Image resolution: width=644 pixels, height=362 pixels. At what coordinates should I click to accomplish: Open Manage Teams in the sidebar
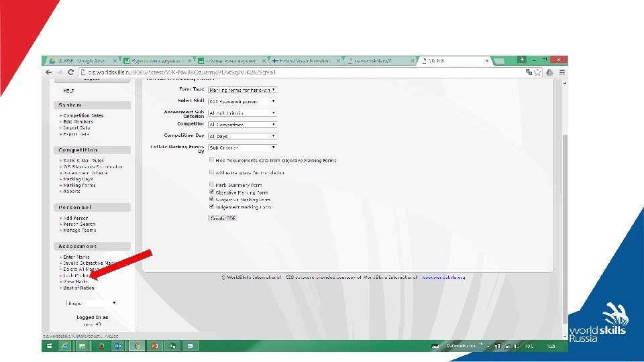tap(80, 231)
